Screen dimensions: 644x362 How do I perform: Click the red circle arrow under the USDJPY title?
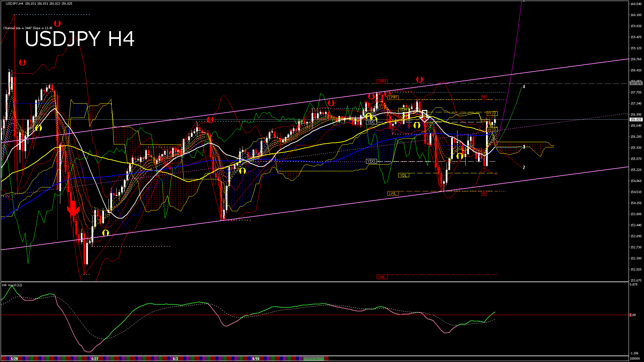[x=22, y=62]
